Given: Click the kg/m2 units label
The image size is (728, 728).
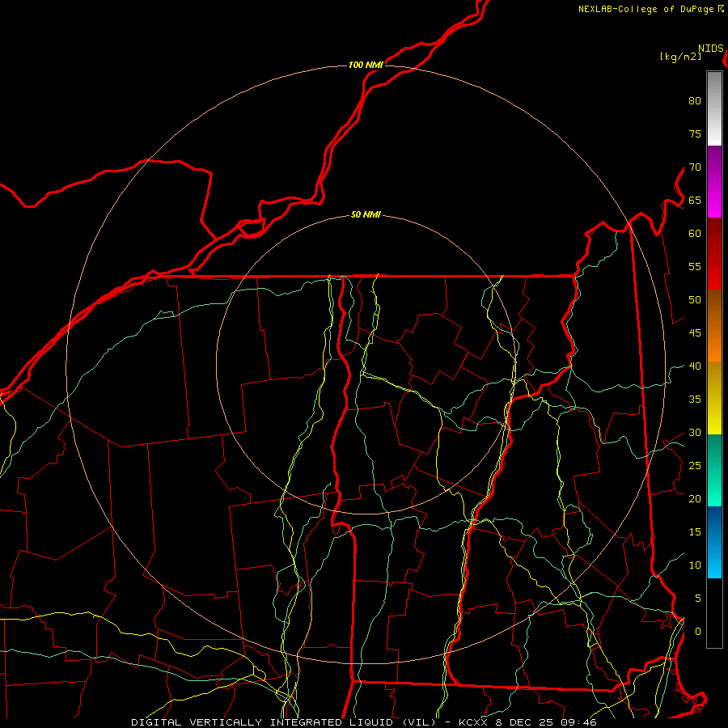Looking at the screenshot, I should coord(680,57).
